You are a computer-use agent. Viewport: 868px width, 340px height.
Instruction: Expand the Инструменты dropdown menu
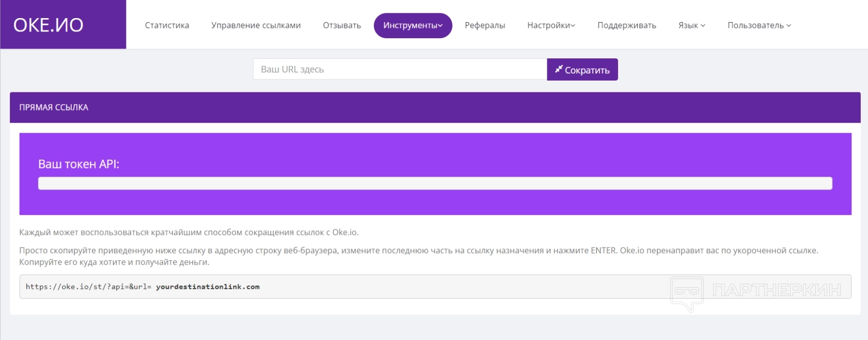pos(413,25)
